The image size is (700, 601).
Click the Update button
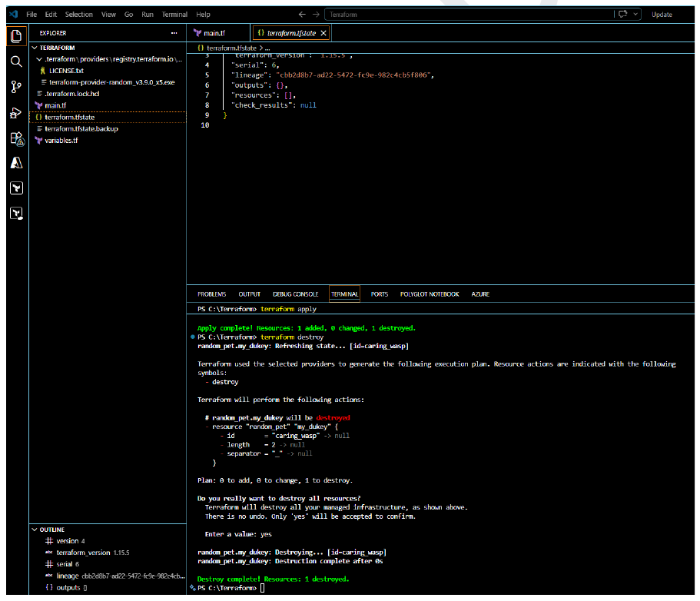662,15
